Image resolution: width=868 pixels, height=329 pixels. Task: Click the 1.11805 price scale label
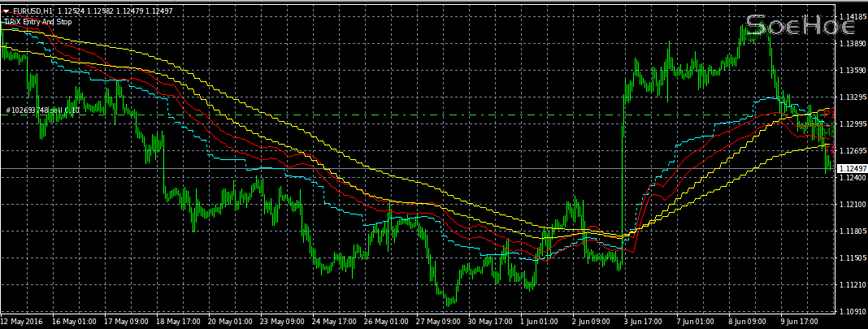851,231
